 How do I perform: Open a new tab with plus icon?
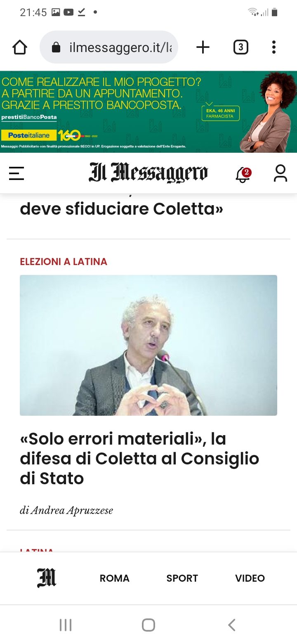pos(203,47)
